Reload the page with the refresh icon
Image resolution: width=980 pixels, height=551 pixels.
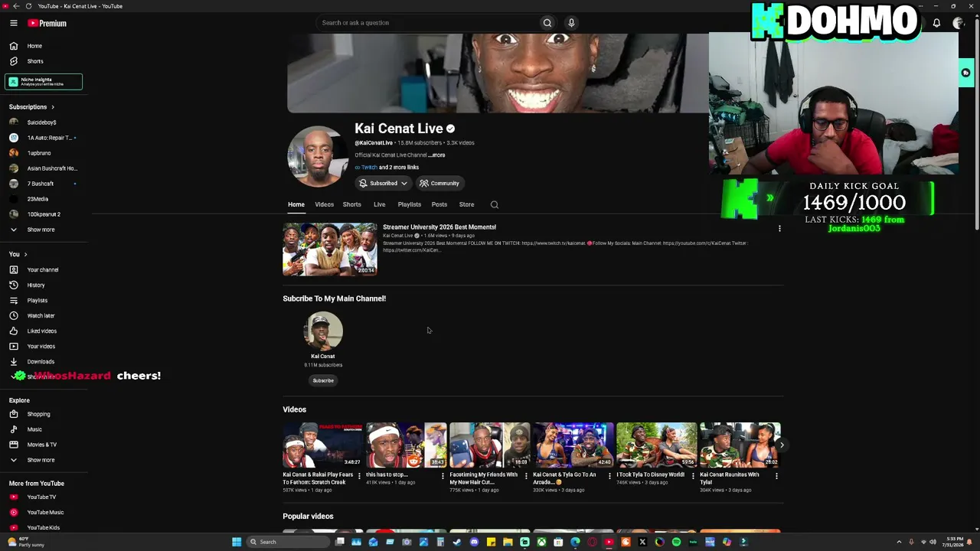click(x=29, y=6)
